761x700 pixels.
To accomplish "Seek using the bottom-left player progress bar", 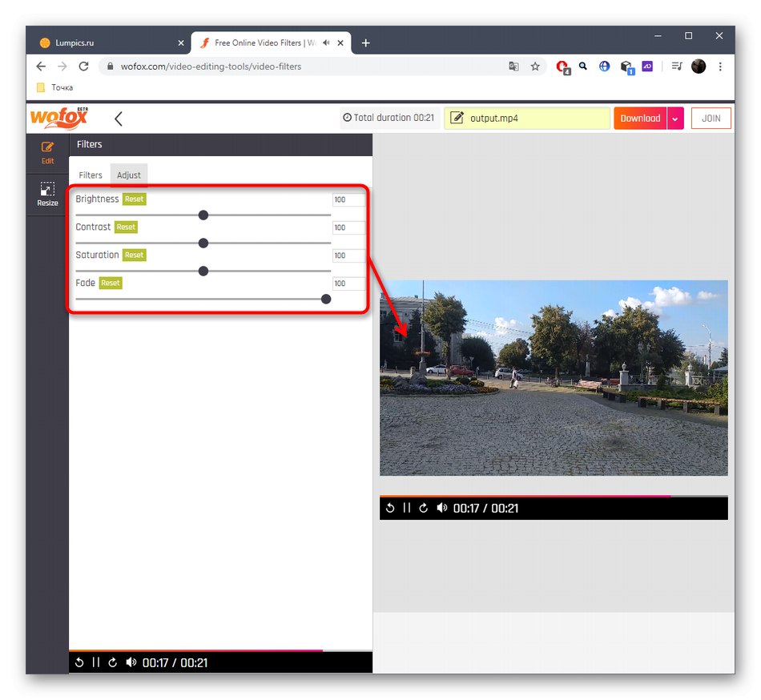I will [x=220, y=650].
